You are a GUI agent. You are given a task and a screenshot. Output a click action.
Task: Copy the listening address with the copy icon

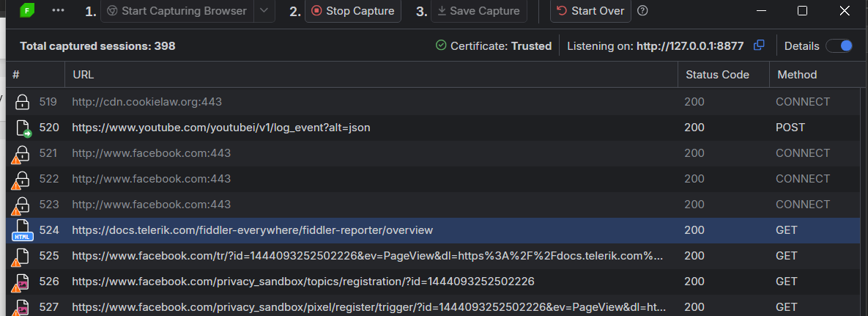click(759, 45)
